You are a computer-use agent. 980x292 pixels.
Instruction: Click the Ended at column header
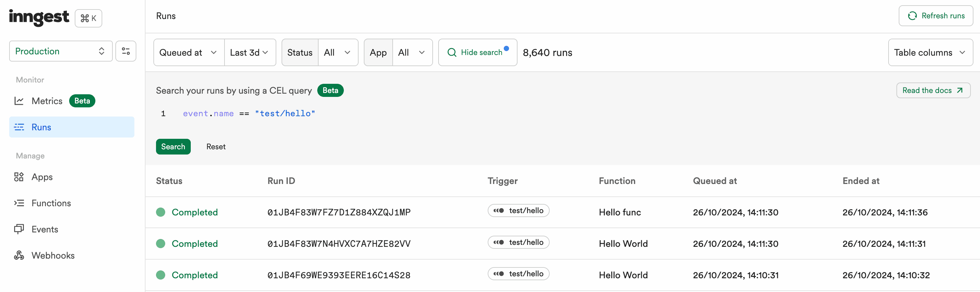coord(861,181)
